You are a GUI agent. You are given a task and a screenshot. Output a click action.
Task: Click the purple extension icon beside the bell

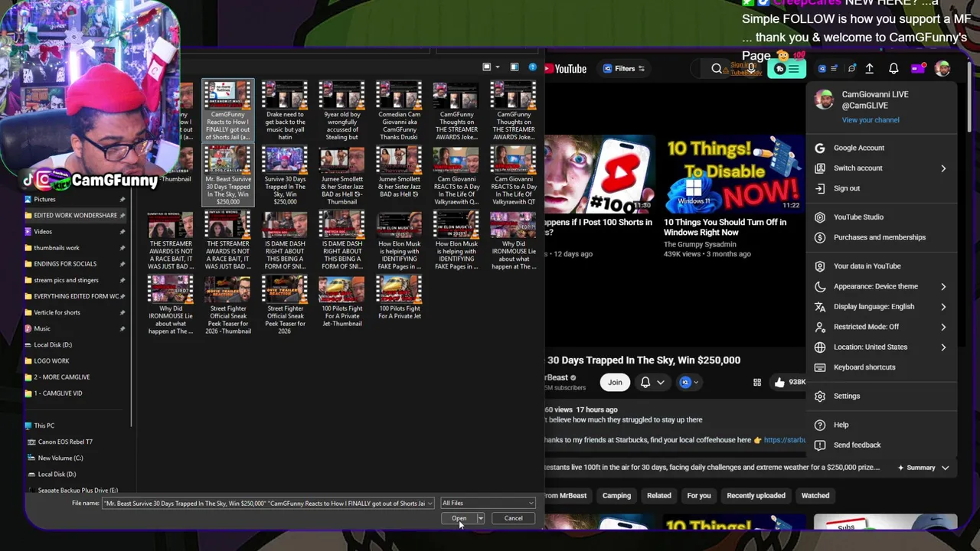point(917,69)
